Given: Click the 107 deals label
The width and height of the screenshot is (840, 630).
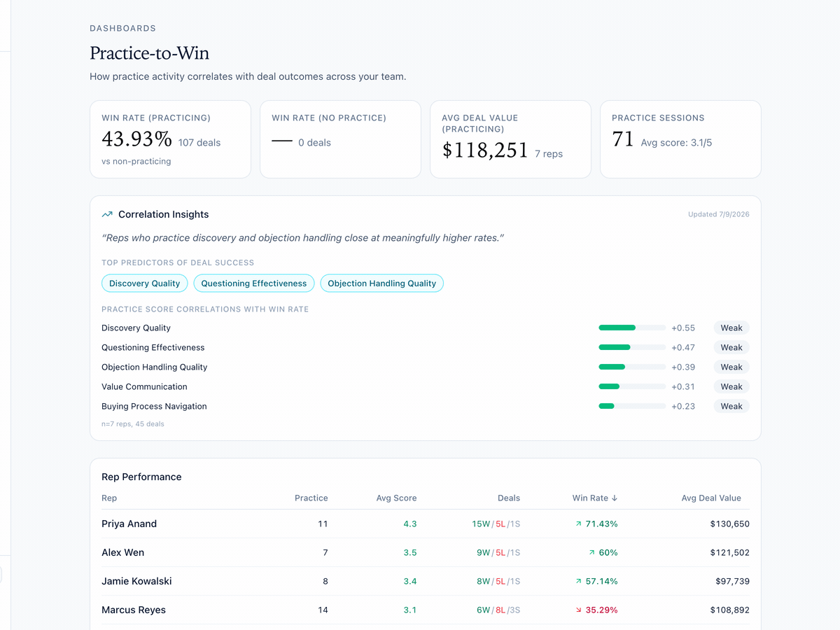Looking at the screenshot, I should coord(199,143).
